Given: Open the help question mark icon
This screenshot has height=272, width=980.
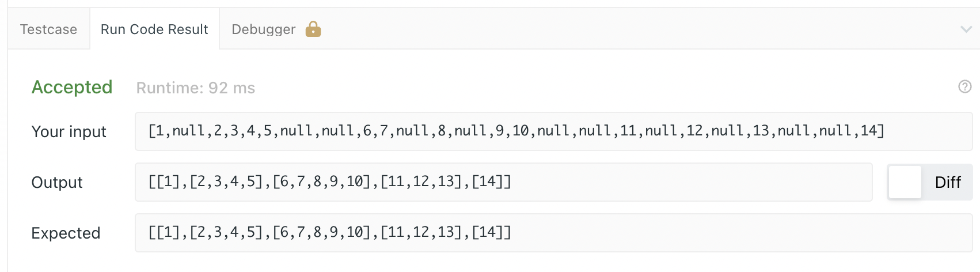Looking at the screenshot, I should click(x=964, y=86).
